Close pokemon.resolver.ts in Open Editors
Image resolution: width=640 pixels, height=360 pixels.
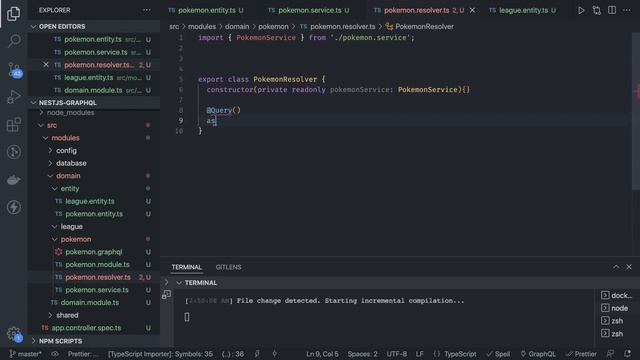46,64
